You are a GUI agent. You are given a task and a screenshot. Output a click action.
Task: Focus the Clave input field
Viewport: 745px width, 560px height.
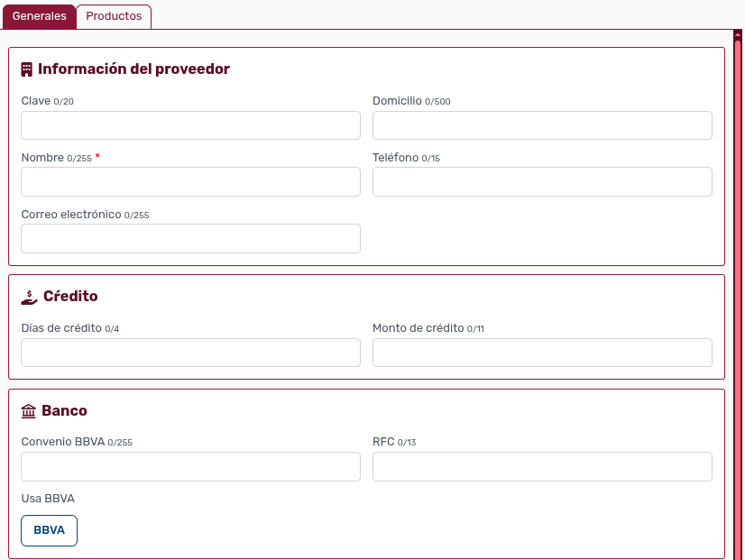tap(190, 125)
